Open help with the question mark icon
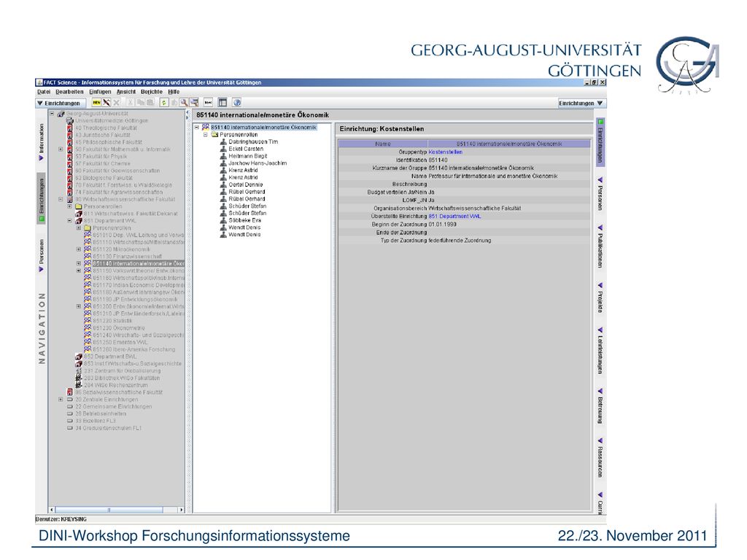This screenshot has height=560, width=747. pos(237,103)
